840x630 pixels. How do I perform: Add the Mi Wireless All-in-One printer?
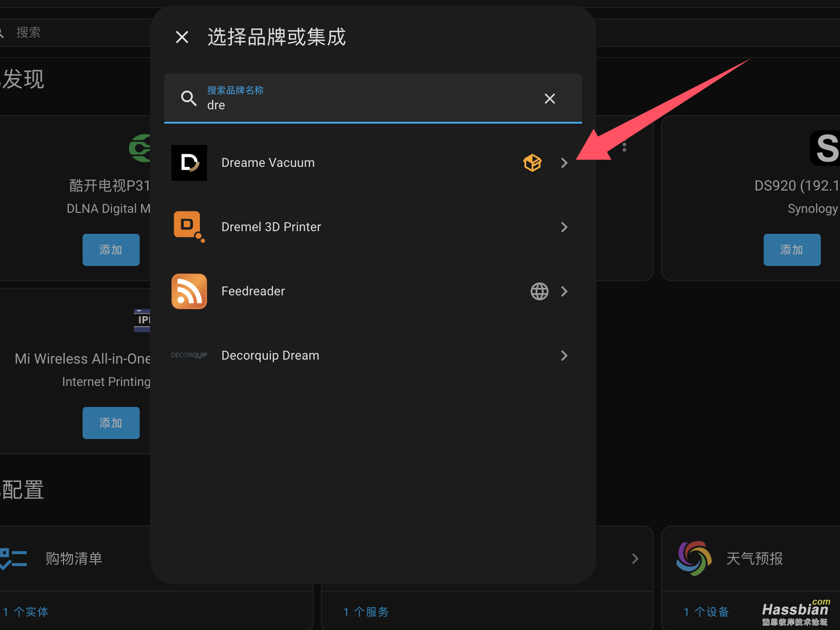(111, 423)
